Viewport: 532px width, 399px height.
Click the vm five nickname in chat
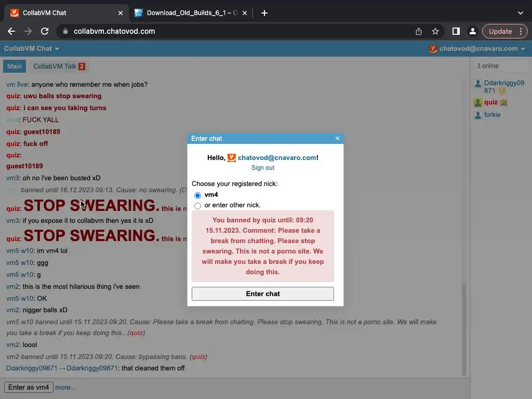(17, 85)
